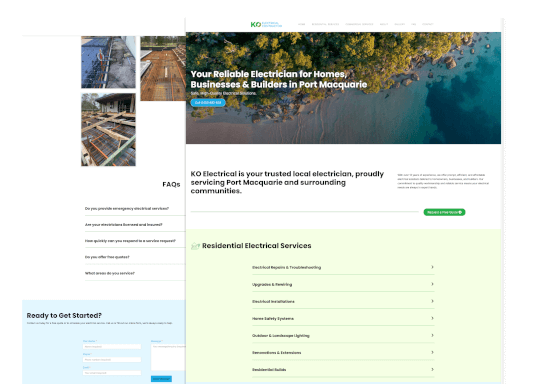The height and width of the screenshot is (384, 538).
Task: Click the Your Name input field
Action: (x=112, y=347)
